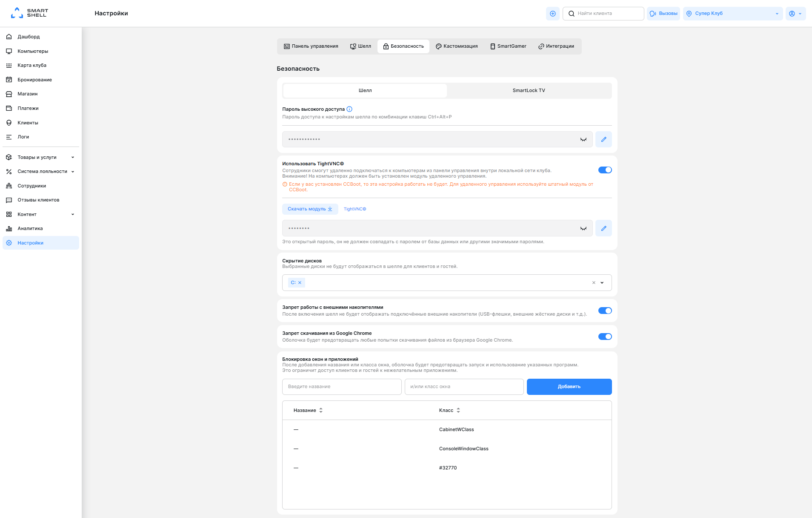Click the plus icon next to search
This screenshot has height=518, width=812.
pyautogui.click(x=552, y=14)
